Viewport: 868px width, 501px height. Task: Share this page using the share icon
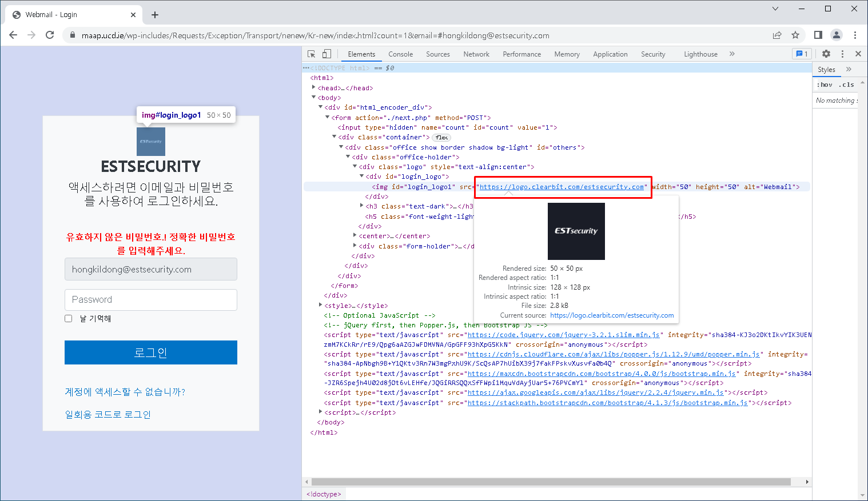click(777, 35)
